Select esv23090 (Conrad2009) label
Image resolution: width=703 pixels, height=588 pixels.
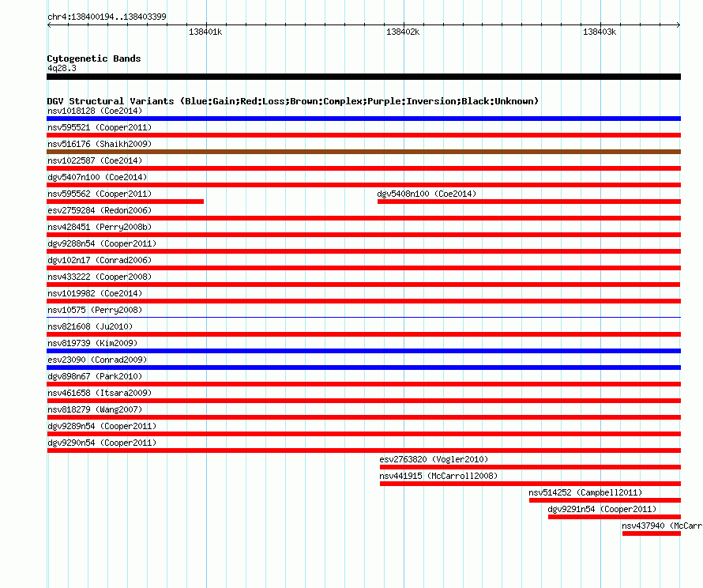click(97, 360)
